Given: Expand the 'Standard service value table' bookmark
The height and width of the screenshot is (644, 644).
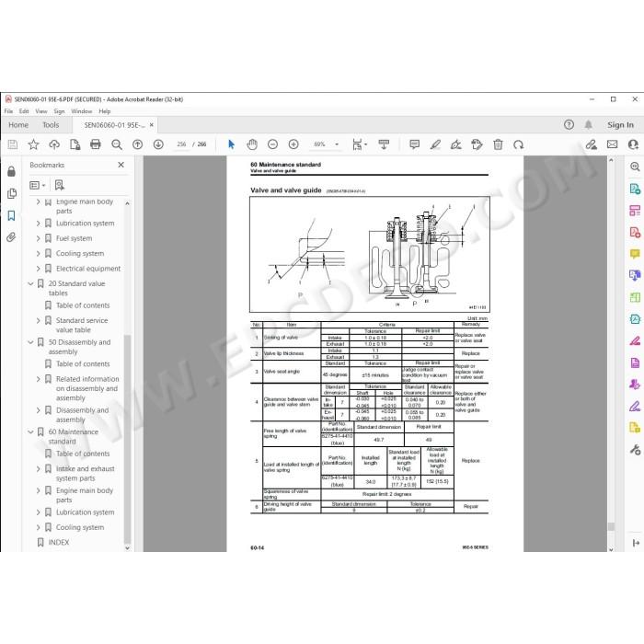Looking at the screenshot, I should pos(39,320).
